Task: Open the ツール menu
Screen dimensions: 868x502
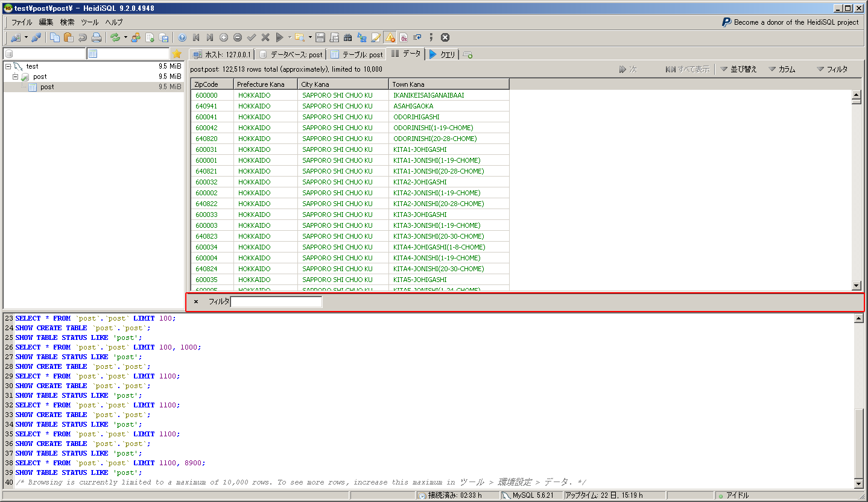Action: 89,22
